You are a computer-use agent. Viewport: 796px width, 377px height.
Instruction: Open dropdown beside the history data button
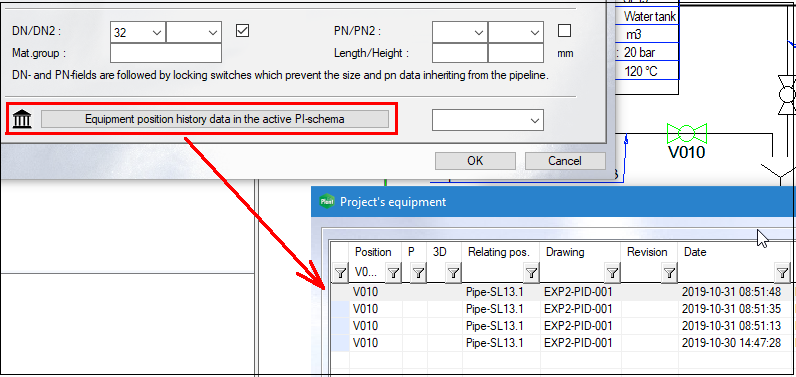[488, 120]
